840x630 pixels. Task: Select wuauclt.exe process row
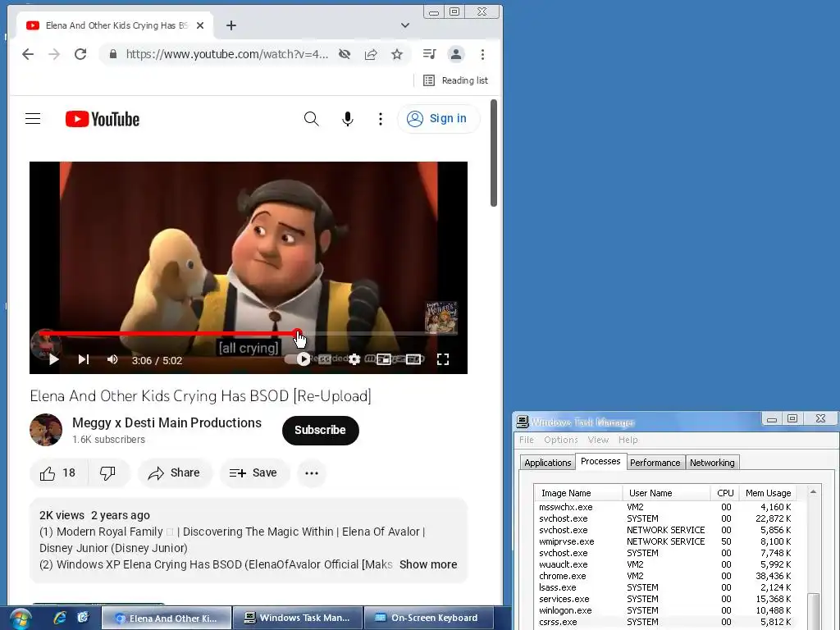(x=665, y=564)
